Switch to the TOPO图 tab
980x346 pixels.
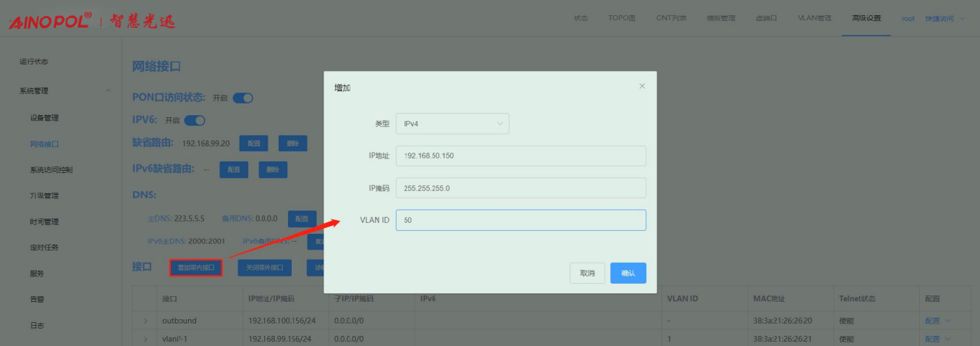tap(622, 18)
